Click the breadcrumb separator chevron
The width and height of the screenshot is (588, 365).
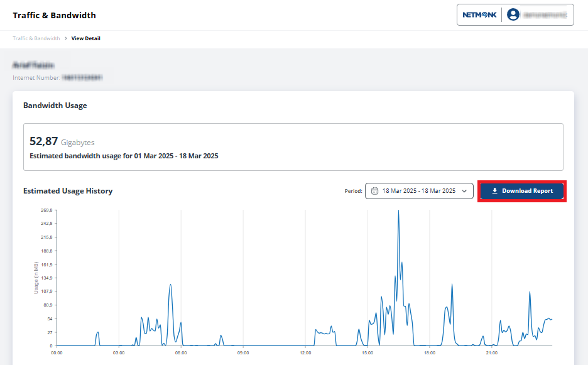[x=65, y=38]
